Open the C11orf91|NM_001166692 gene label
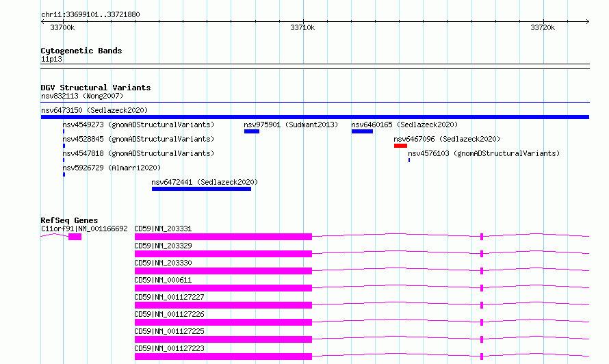Viewport: 609px width, 364px height. [x=84, y=229]
